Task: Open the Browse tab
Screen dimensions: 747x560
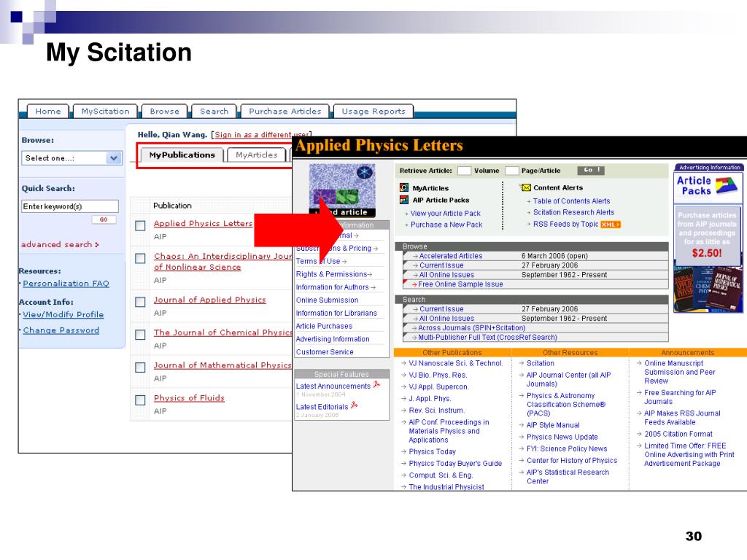Action: [164, 111]
